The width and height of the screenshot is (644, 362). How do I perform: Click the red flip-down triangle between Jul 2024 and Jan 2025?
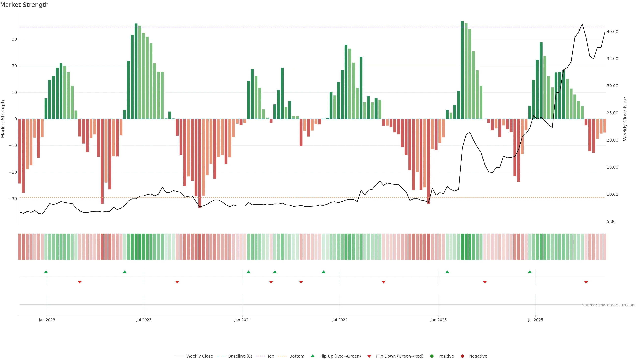(x=384, y=282)
